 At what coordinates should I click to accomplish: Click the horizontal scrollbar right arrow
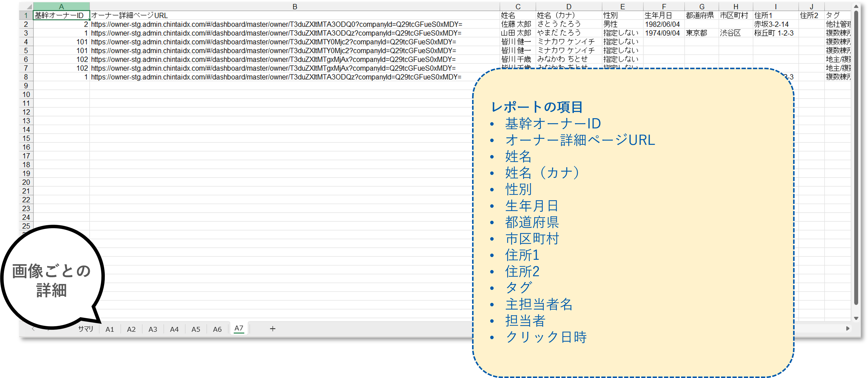pos(848,328)
